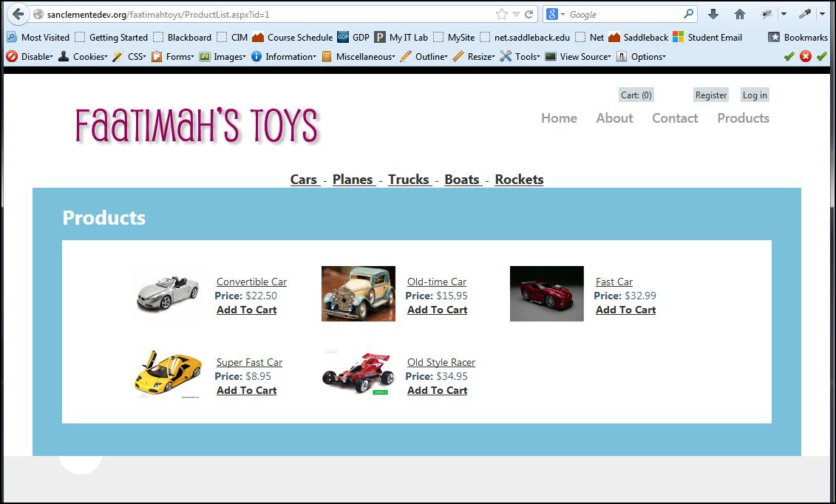Open the search engine selector dropdown
The width and height of the screenshot is (836, 504).
[556, 14]
